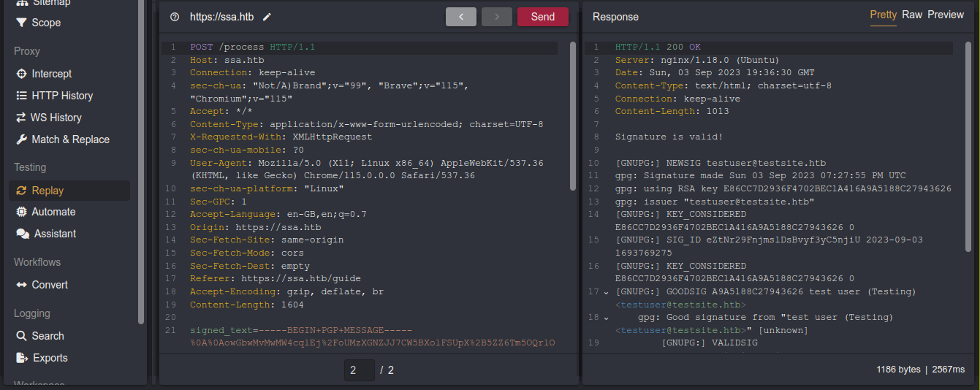
Task: Click the Search magnifier icon
Action: click(x=20, y=336)
